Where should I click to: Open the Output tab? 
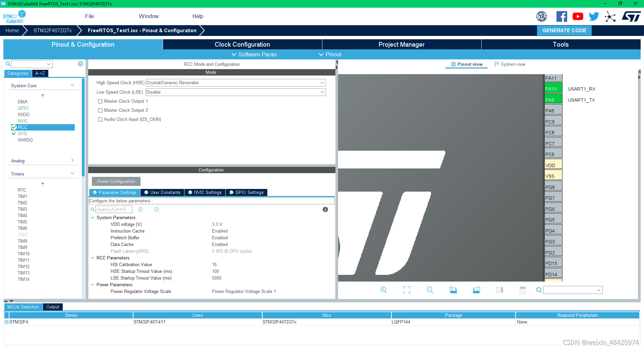coord(53,307)
